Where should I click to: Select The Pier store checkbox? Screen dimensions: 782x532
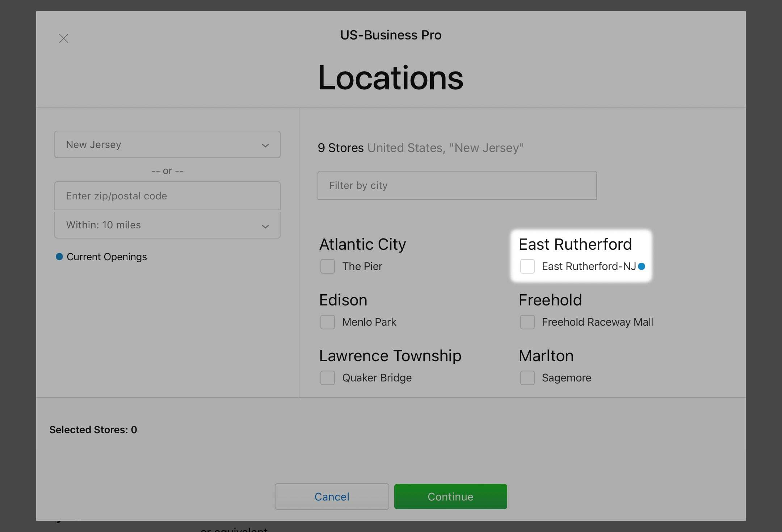point(327,266)
